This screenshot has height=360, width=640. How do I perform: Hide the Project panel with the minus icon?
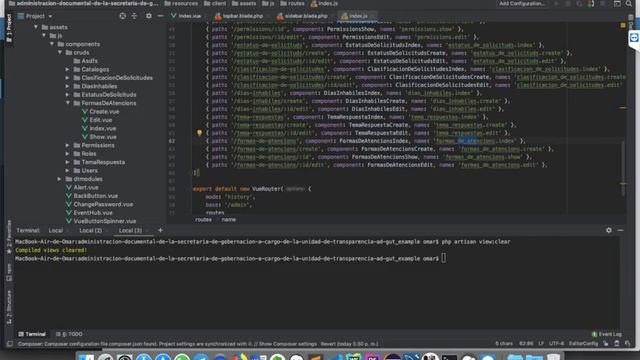[160, 16]
